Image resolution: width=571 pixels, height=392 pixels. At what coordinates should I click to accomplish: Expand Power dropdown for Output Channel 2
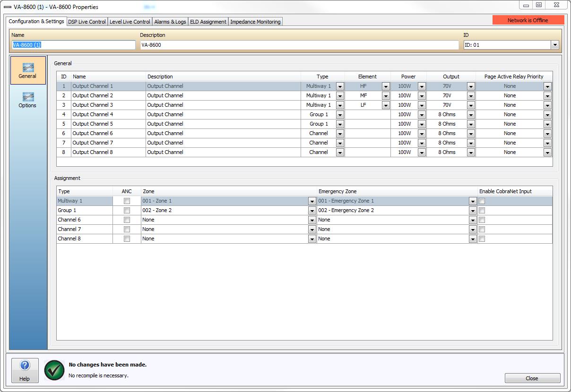click(x=422, y=96)
